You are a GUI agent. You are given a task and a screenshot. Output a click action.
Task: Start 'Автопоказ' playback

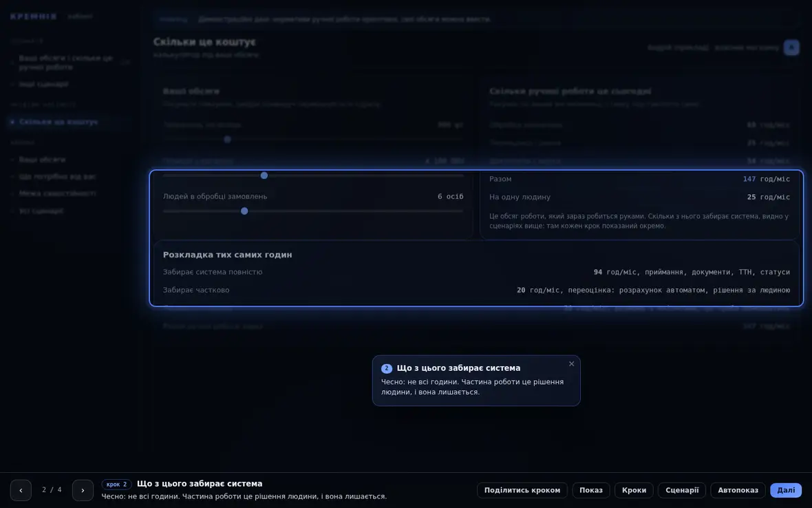point(738,490)
